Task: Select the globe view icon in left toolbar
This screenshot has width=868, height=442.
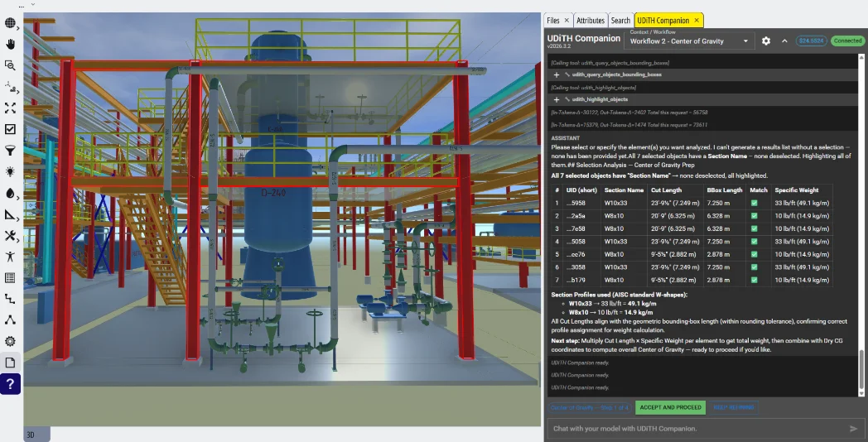Action: (10, 22)
